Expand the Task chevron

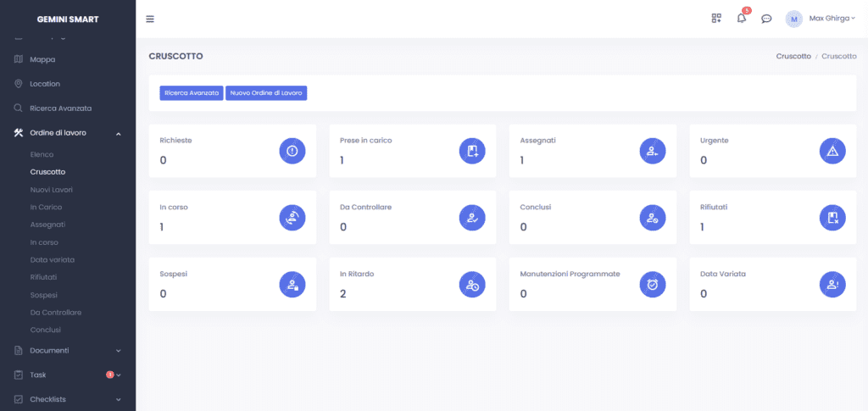pyautogui.click(x=119, y=375)
